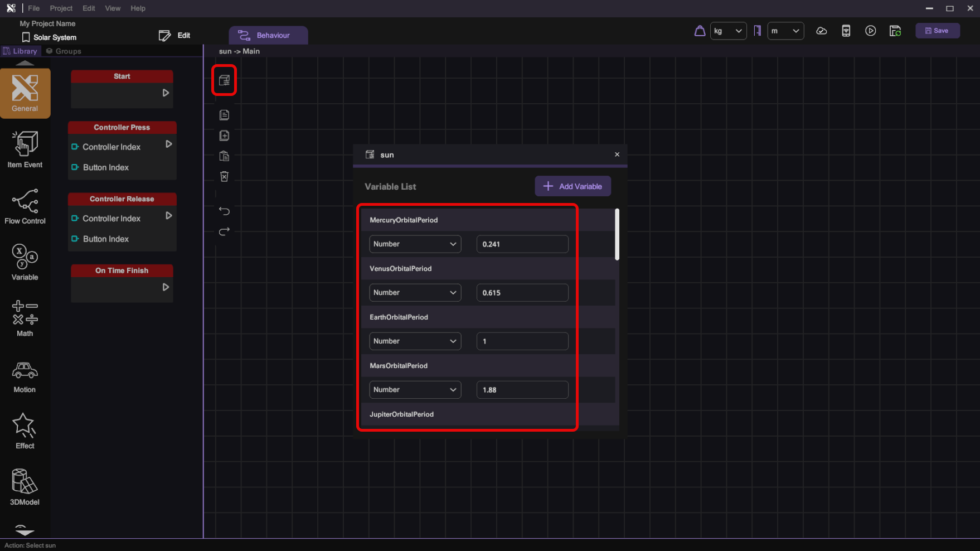Open the File menu

(x=34, y=8)
